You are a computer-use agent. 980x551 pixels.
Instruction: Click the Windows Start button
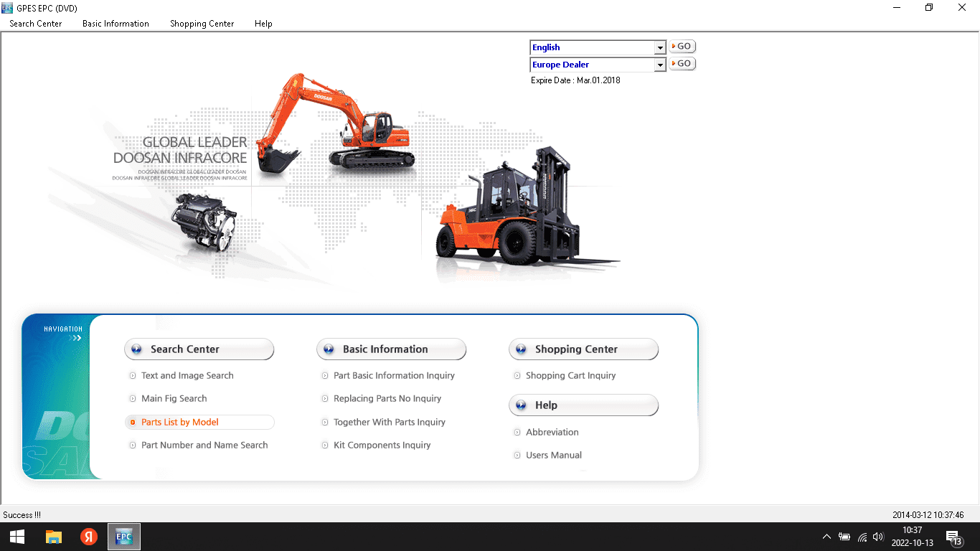click(17, 537)
